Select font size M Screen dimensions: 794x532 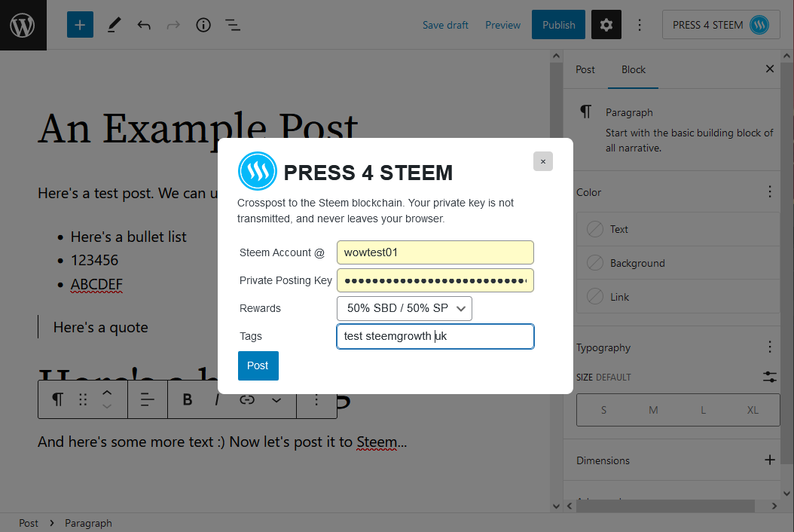point(653,410)
